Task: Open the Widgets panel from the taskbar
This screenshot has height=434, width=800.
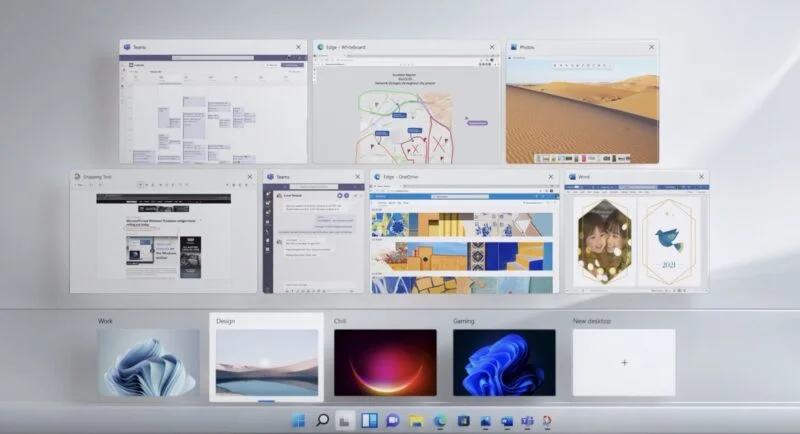Action: [369, 421]
